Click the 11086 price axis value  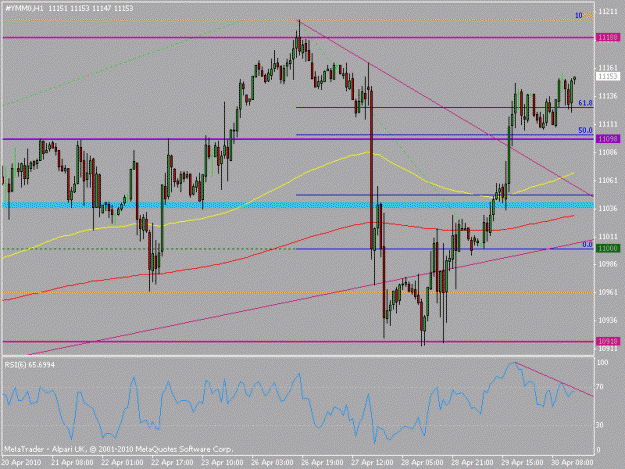[608, 152]
